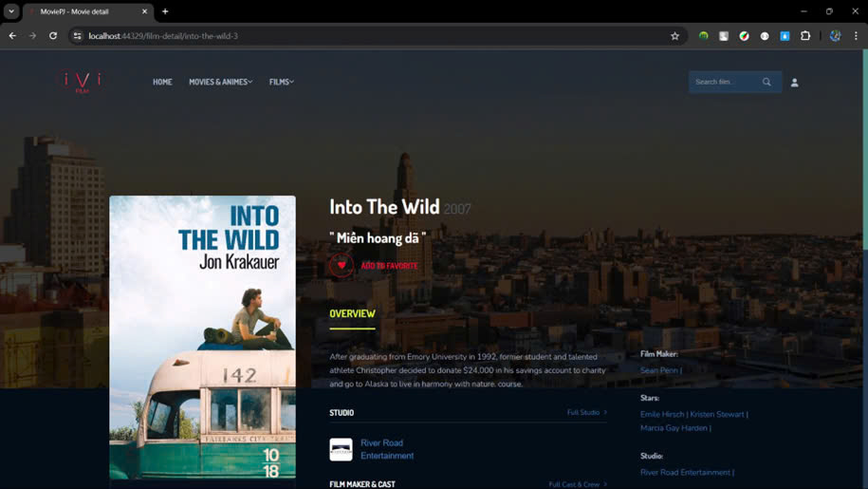
Task: Go forward in browser
Action: pyautogui.click(x=32, y=35)
